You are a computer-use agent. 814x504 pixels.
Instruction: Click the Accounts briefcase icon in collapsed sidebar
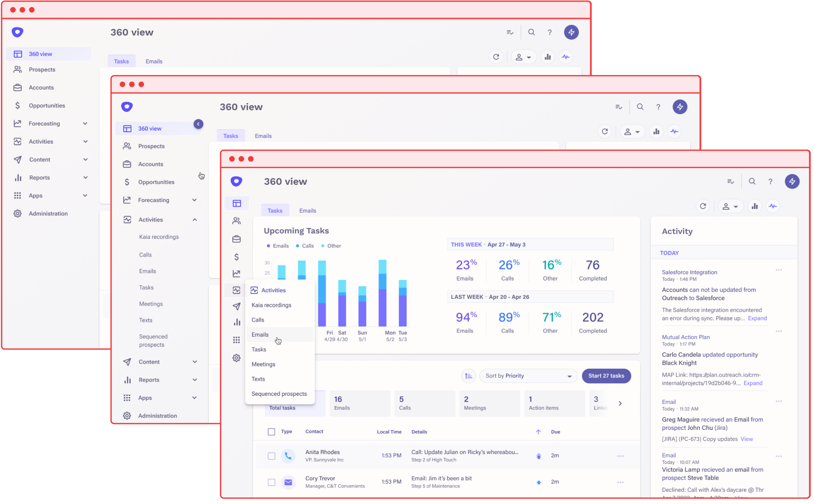click(236, 239)
